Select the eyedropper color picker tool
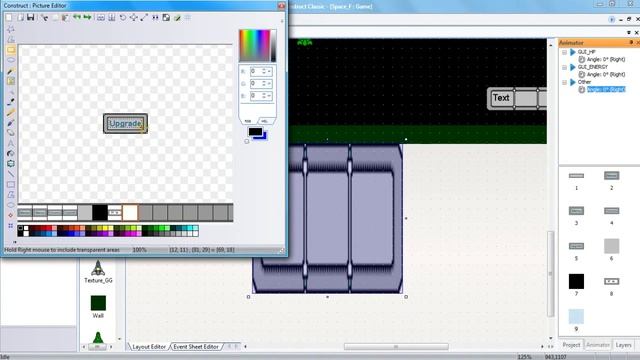The width and height of the screenshot is (640, 360). click(11, 102)
